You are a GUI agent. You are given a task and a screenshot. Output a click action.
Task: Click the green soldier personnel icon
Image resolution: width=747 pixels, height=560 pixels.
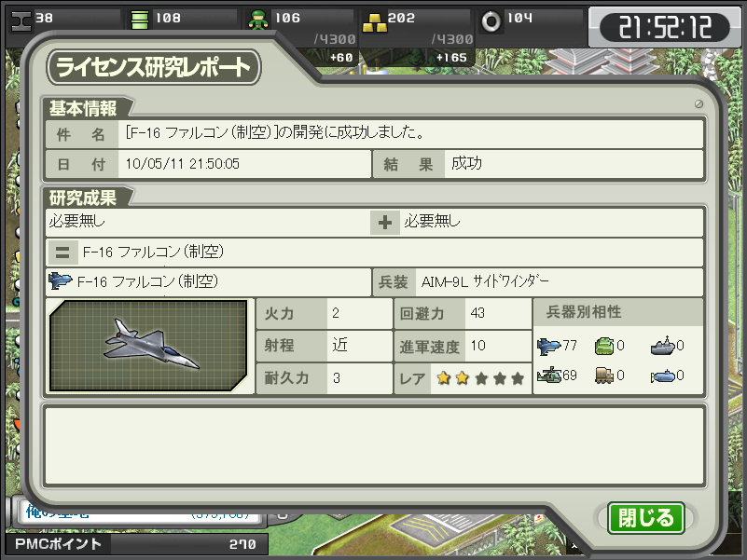pyautogui.click(x=258, y=20)
